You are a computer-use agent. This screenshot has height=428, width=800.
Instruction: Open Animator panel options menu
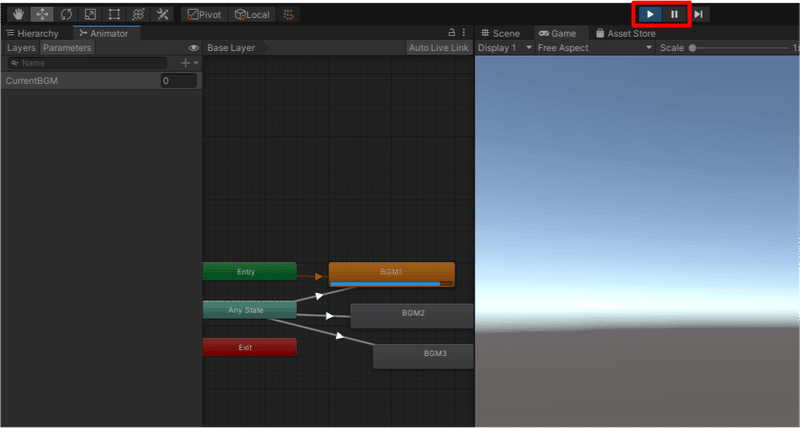464,32
